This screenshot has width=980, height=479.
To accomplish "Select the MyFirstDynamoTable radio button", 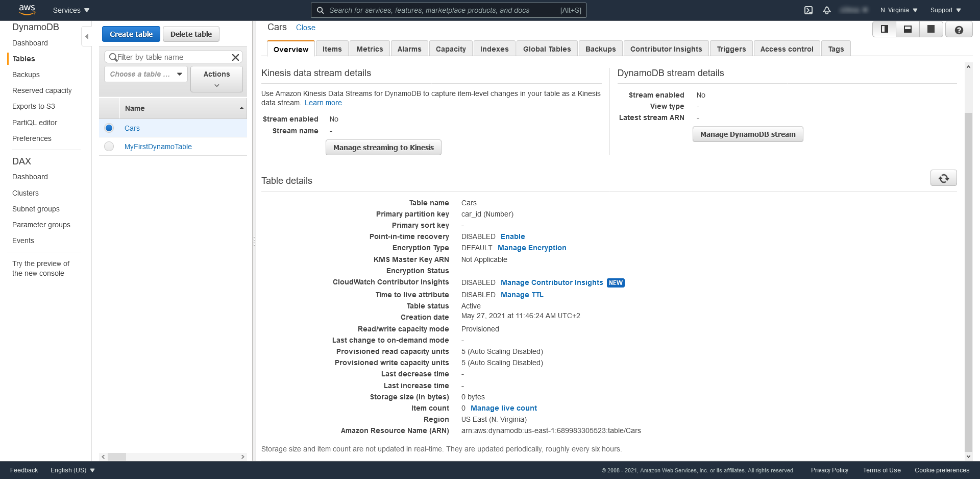I will point(109,147).
